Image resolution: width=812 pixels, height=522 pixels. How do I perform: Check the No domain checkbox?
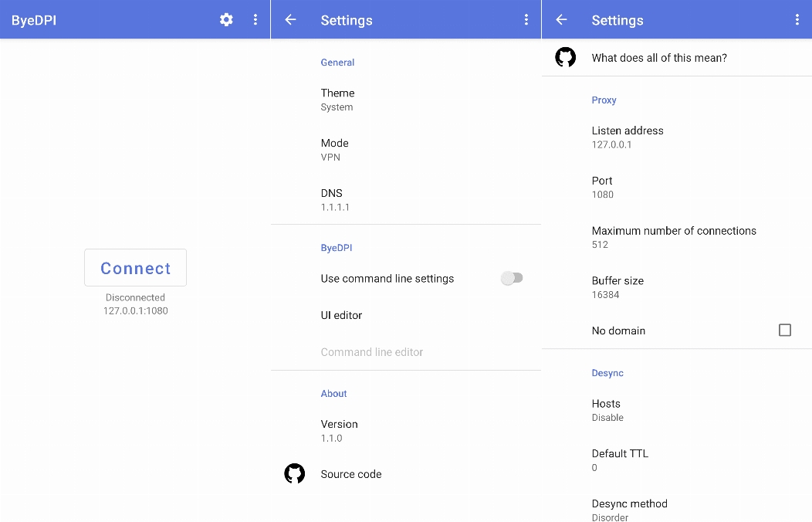click(784, 330)
